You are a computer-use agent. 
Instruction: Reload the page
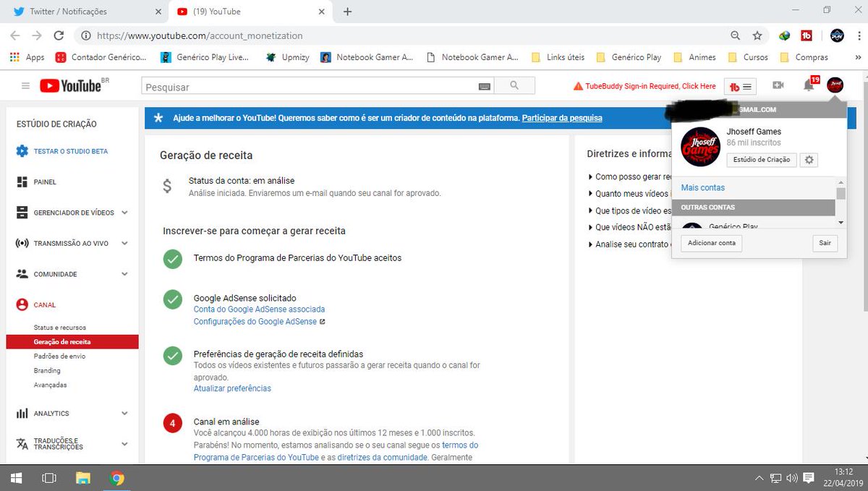[59, 35]
